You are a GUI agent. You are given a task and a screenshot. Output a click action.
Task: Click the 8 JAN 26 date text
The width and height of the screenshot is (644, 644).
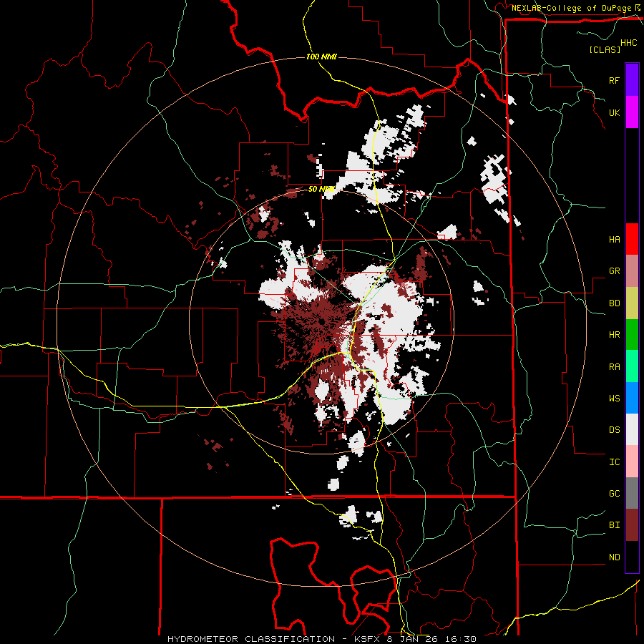point(412,639)
